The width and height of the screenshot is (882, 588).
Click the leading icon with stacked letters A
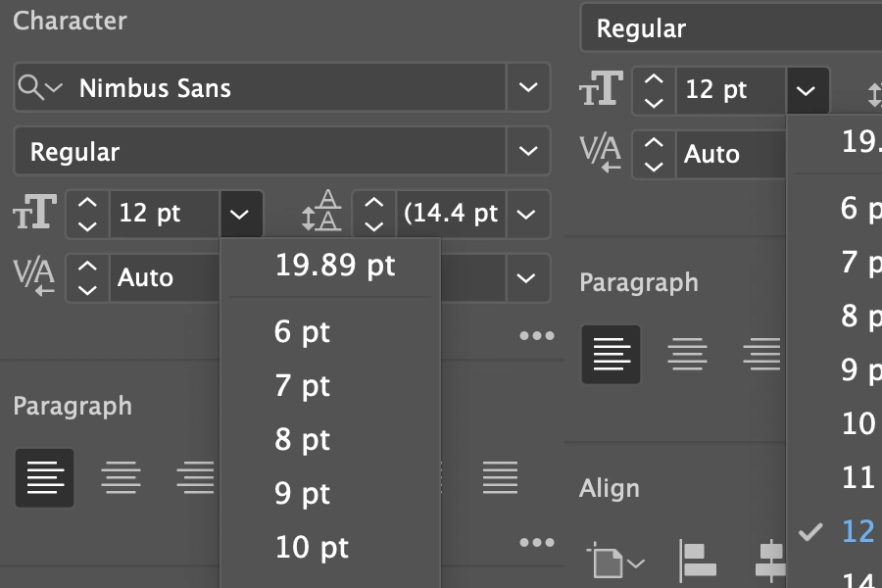(320, 212)
